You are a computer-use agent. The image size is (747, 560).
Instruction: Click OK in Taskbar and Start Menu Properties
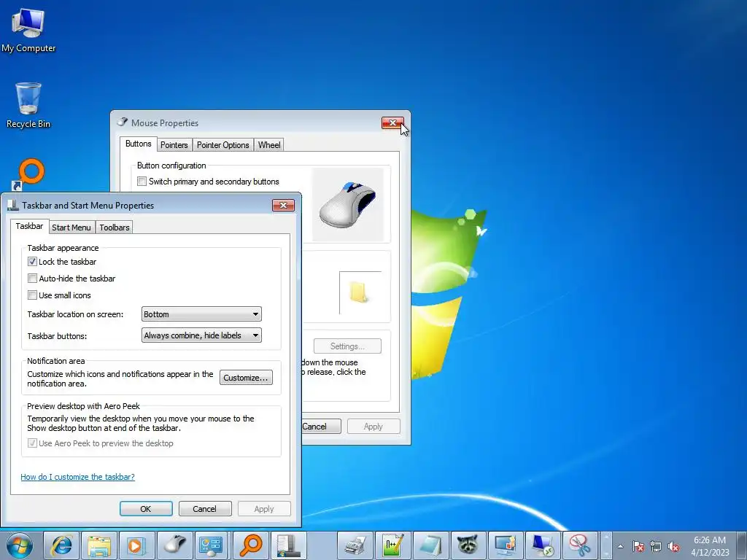[x=146, y=508]
